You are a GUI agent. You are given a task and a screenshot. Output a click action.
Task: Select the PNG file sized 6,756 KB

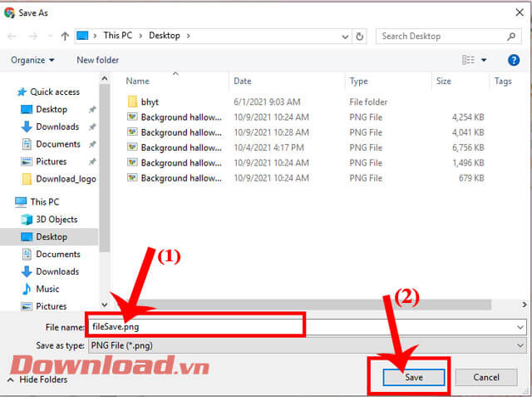[x=305, y=147]
